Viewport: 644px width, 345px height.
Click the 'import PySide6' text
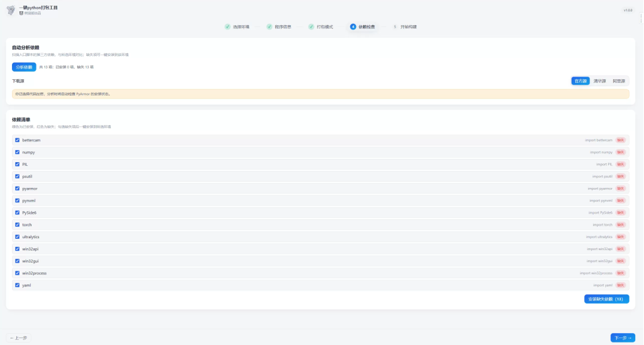pyautogui.click(x=601, y=212)
